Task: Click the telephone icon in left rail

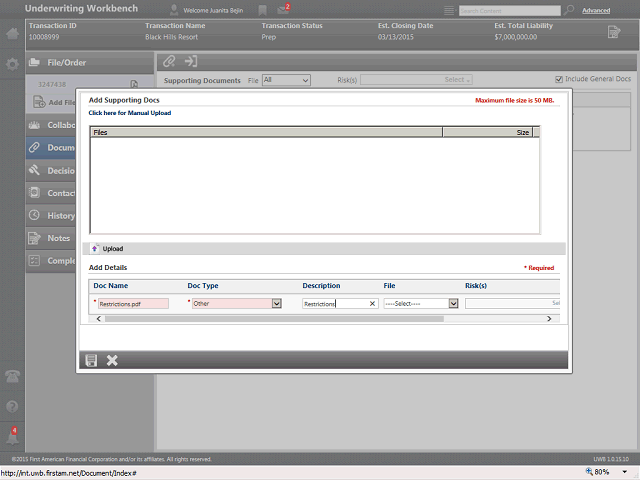Action: (x=12, y=376)
